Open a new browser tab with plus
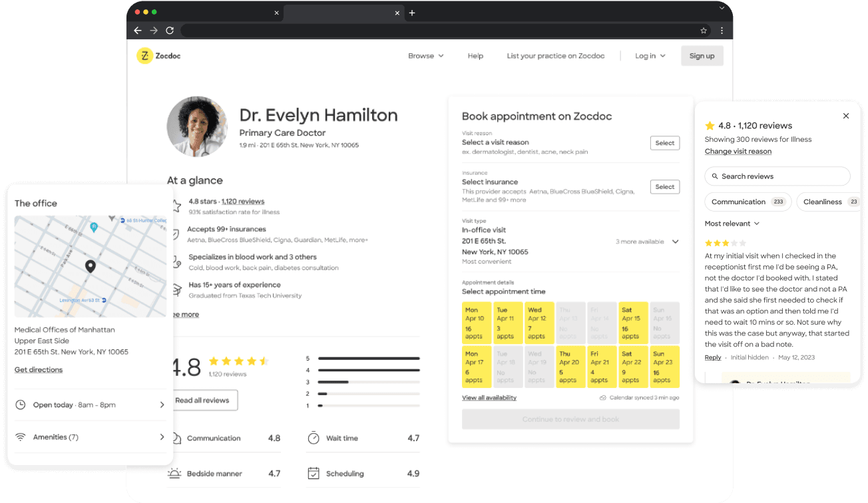 click(412, 13)
